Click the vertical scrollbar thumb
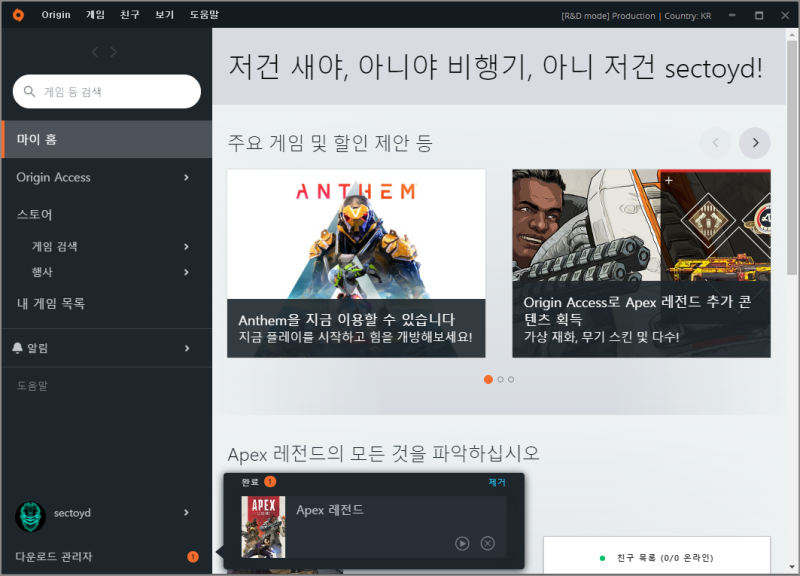This screenshot has height=576, width=800. coord(791,158)
